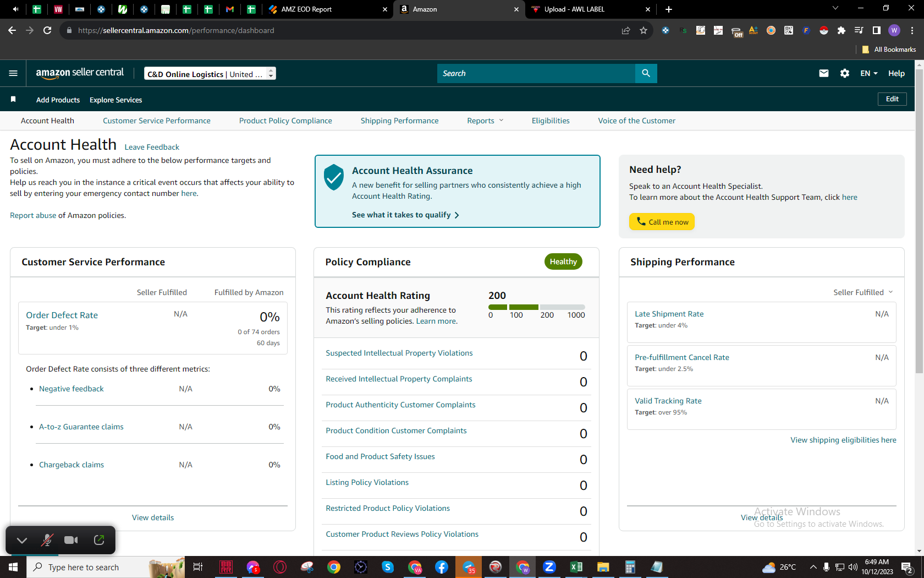
Task: Click View shipping eligibilities here
Action: 843,440
